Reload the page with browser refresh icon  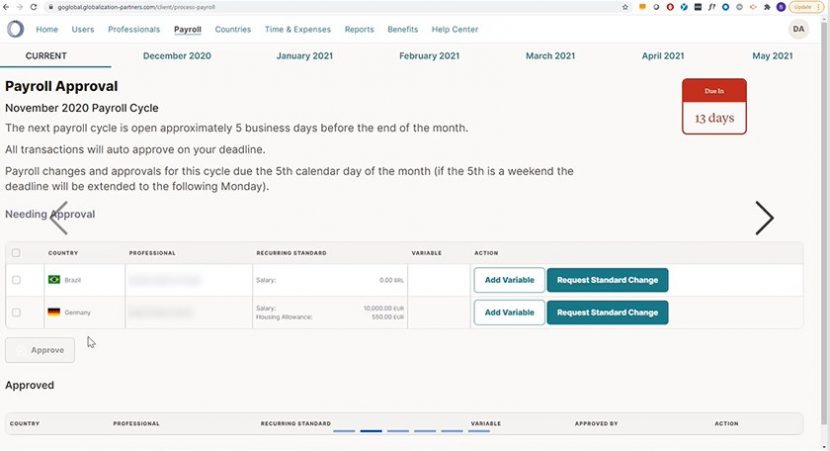(33, 6)
